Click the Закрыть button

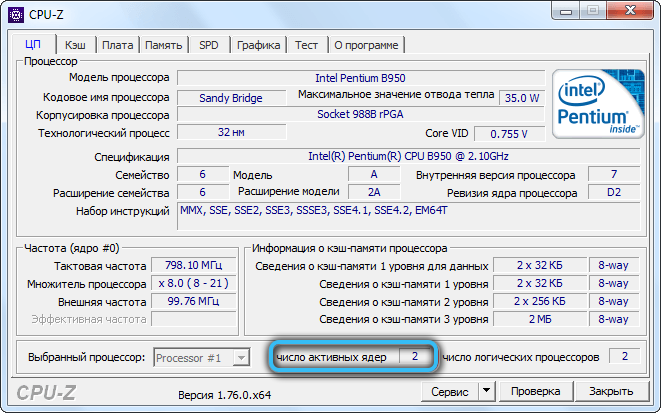611,392
